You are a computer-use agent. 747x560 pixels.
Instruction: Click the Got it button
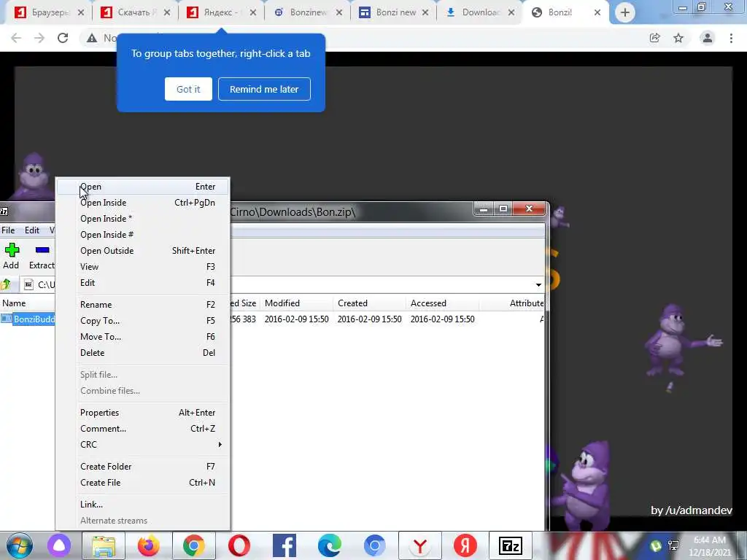[x=188, y=89]
